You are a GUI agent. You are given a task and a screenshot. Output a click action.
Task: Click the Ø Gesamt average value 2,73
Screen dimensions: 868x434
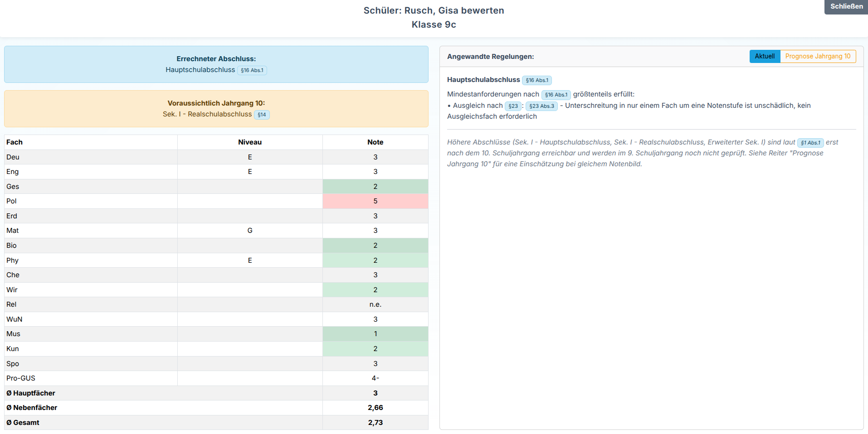click(375, 423)
